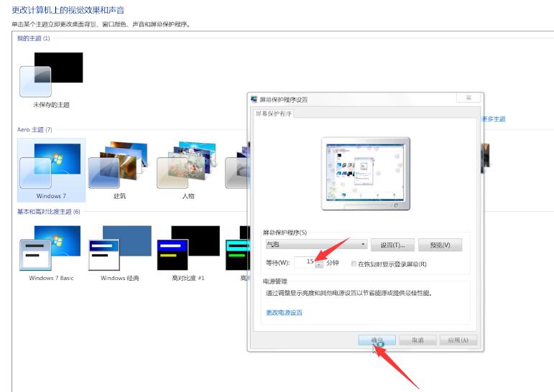Apply the Windows 7 Basic theme

pos(51,248)
